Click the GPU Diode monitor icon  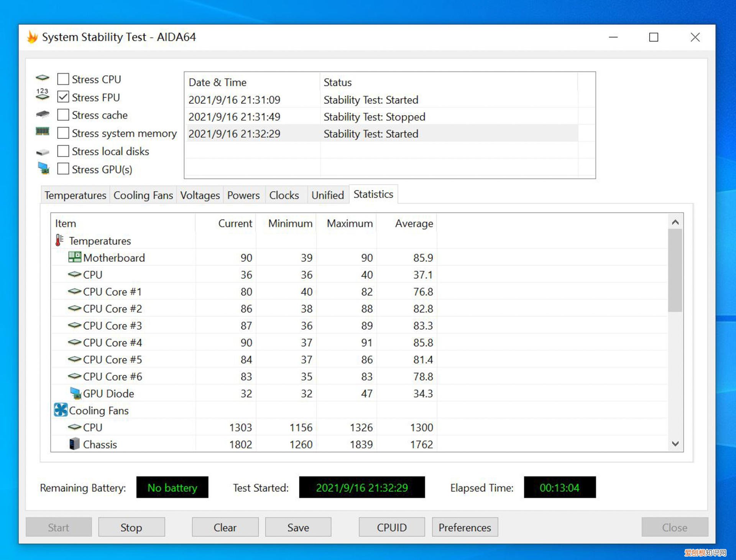coord(76,393)
